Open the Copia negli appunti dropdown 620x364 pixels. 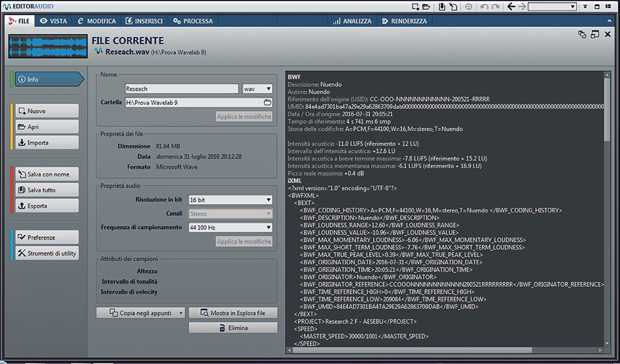point(181,313)
